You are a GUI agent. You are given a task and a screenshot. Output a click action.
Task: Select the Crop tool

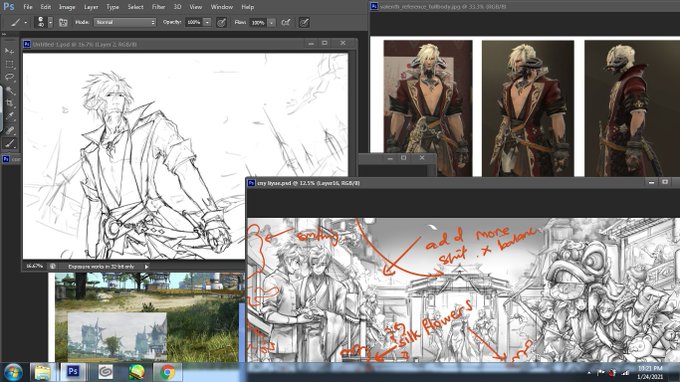(x=10, y=103)
